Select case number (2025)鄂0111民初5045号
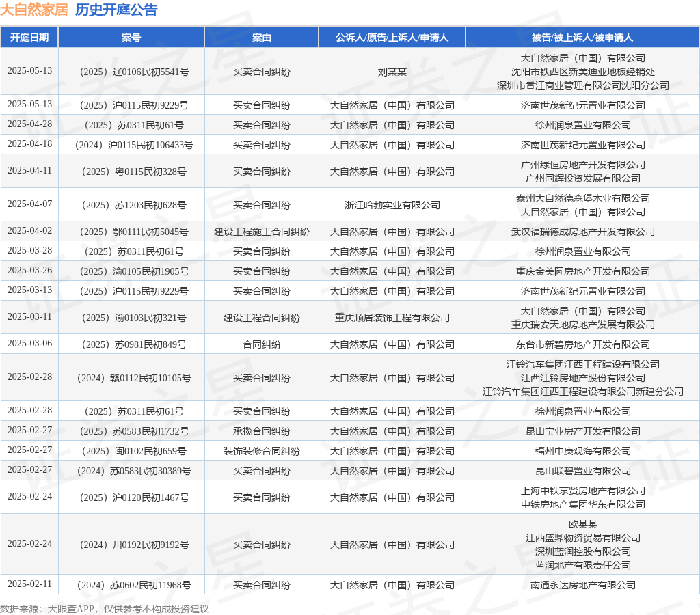Image resolution: width=700 pixels, height=615 pixels. click(x=134, y=232)
